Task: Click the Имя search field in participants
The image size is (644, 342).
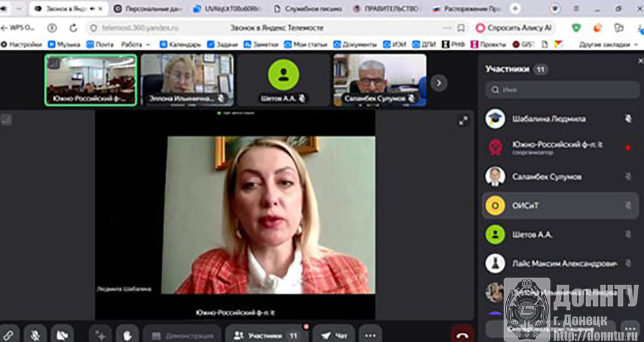Action: pos(562,90)
